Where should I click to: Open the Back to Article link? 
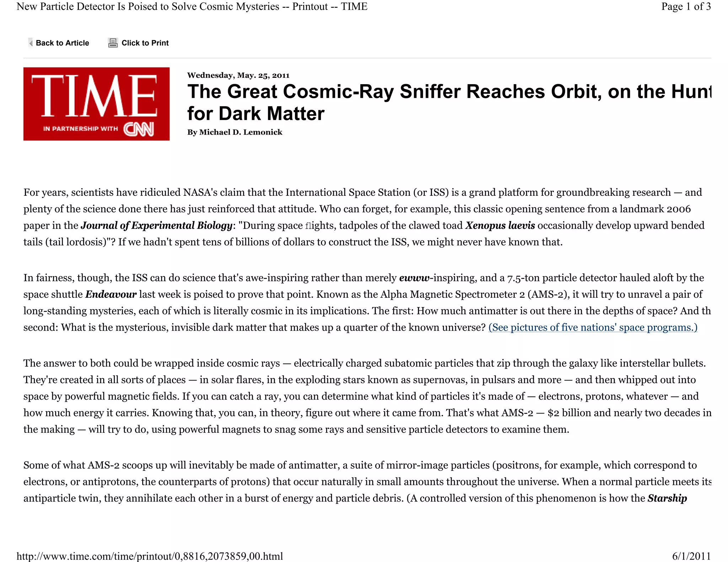tap(62, 43)
